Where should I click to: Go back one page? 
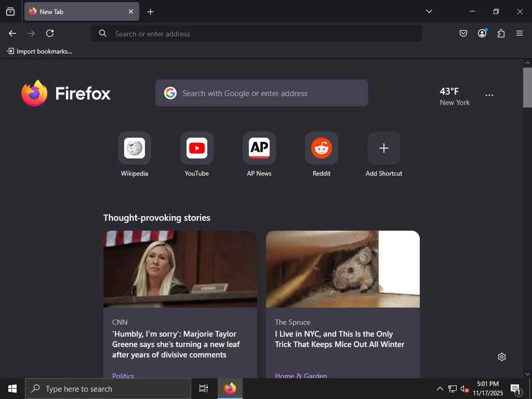(x=12, y=33)
